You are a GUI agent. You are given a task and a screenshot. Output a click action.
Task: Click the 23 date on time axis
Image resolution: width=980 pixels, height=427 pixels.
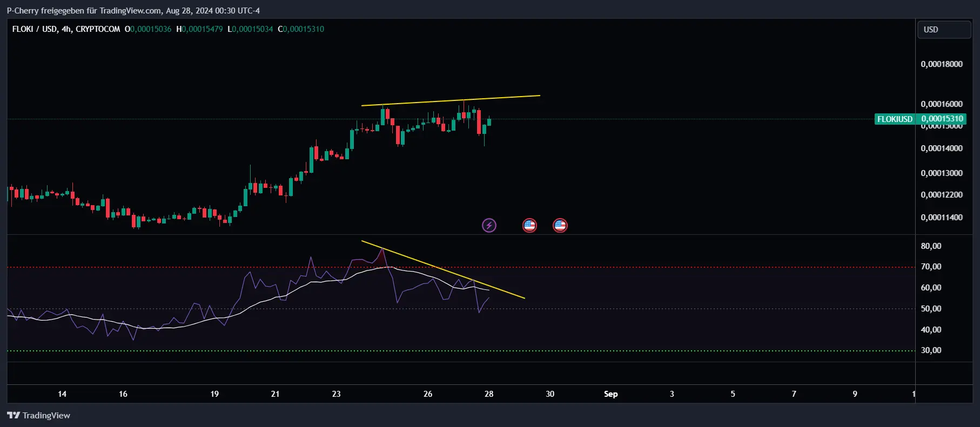pos(336,394)
